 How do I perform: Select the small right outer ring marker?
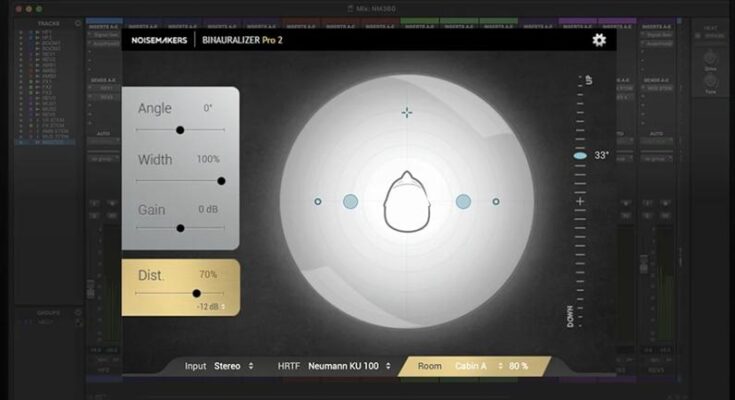(496, 201)
